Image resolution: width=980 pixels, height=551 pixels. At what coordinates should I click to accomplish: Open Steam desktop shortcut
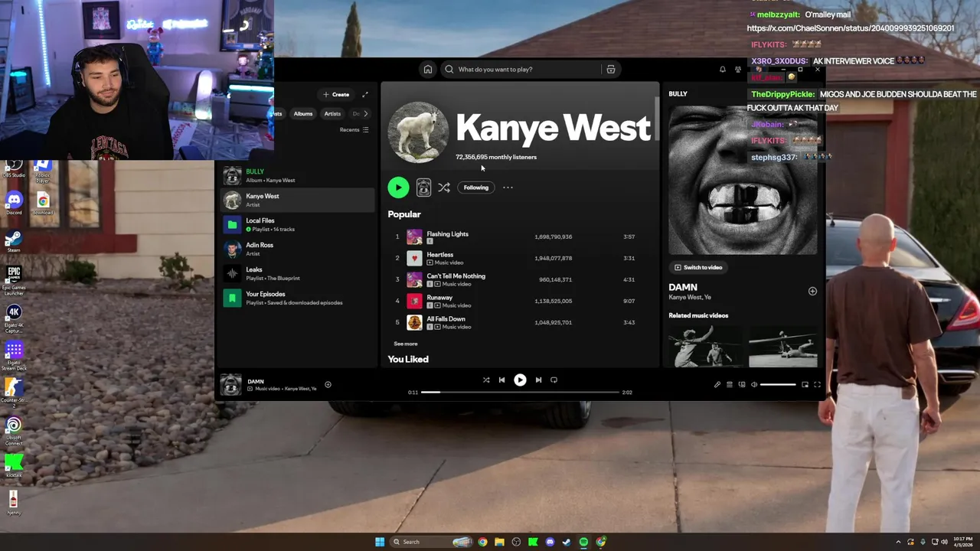(x=14, y=240)
